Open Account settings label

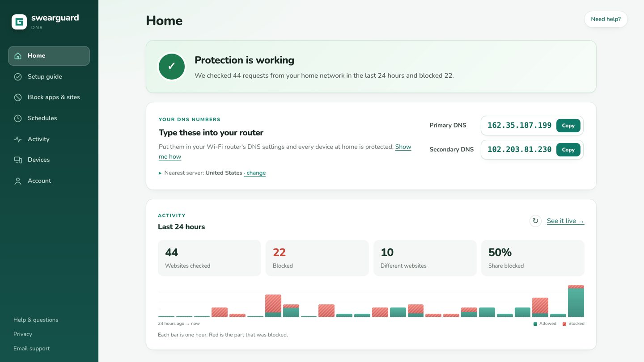[39, 181]
